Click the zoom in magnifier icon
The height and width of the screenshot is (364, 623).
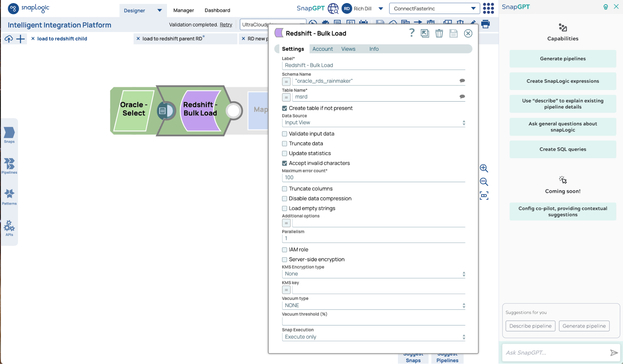coord(484,168)
